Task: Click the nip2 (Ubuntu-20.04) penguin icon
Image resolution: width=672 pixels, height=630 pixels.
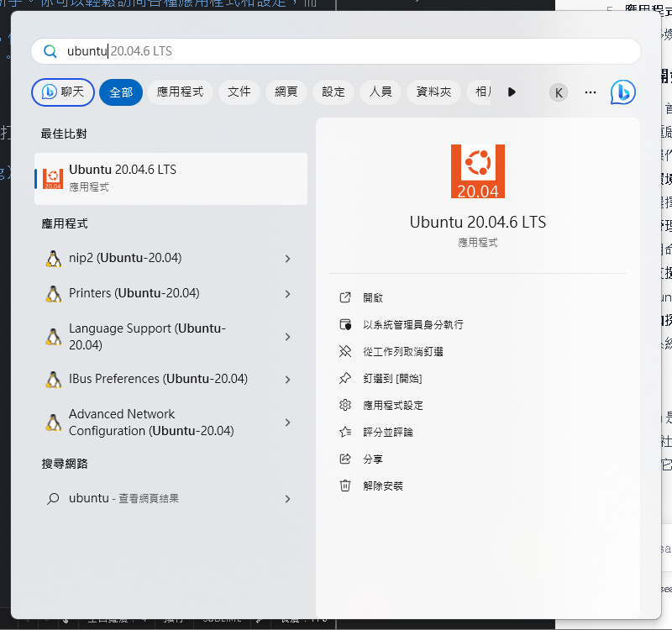Action: (x=53, y=259)
